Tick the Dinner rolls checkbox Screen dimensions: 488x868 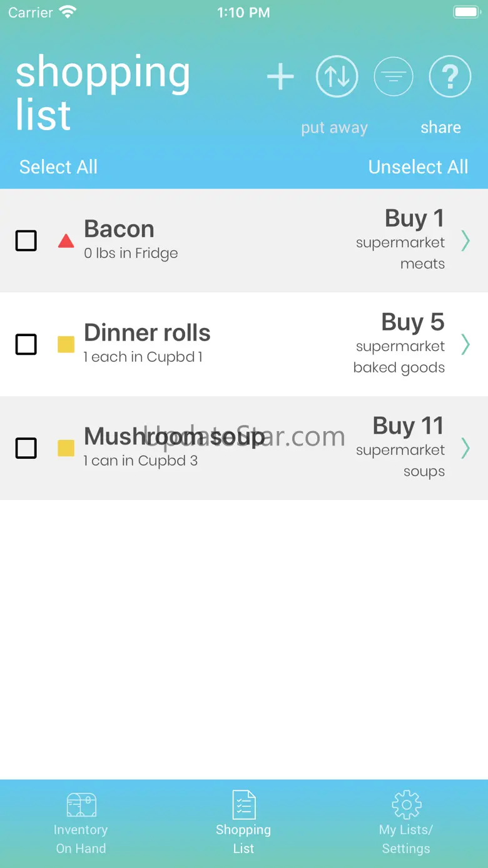26,344
